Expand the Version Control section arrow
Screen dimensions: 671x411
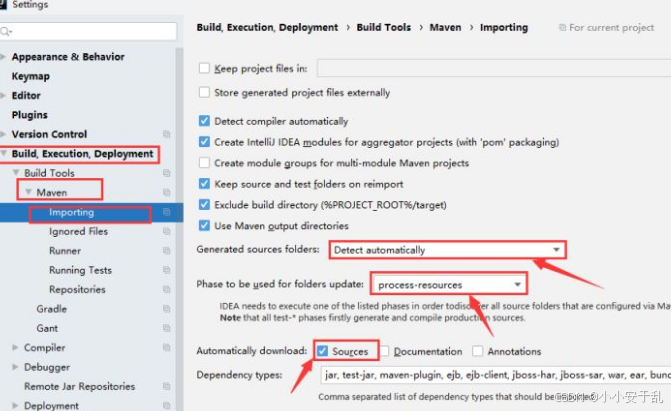(x=3, y=134)
